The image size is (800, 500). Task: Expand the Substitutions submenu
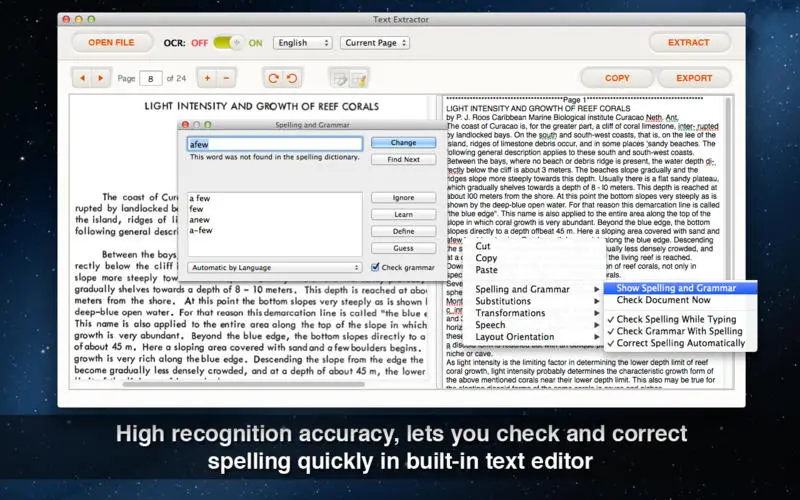pos(534,301)
